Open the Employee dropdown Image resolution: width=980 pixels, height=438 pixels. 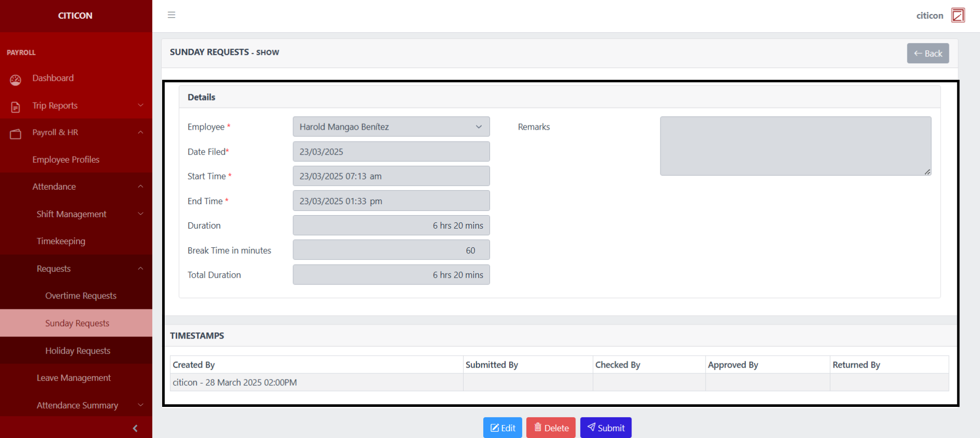coord(391,127)
